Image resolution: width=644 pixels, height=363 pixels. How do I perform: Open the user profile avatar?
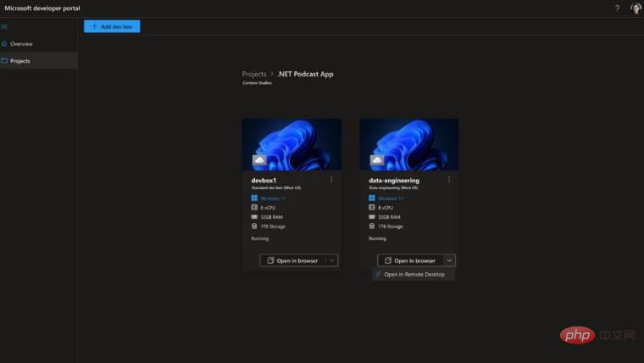[x=636, y=8]
